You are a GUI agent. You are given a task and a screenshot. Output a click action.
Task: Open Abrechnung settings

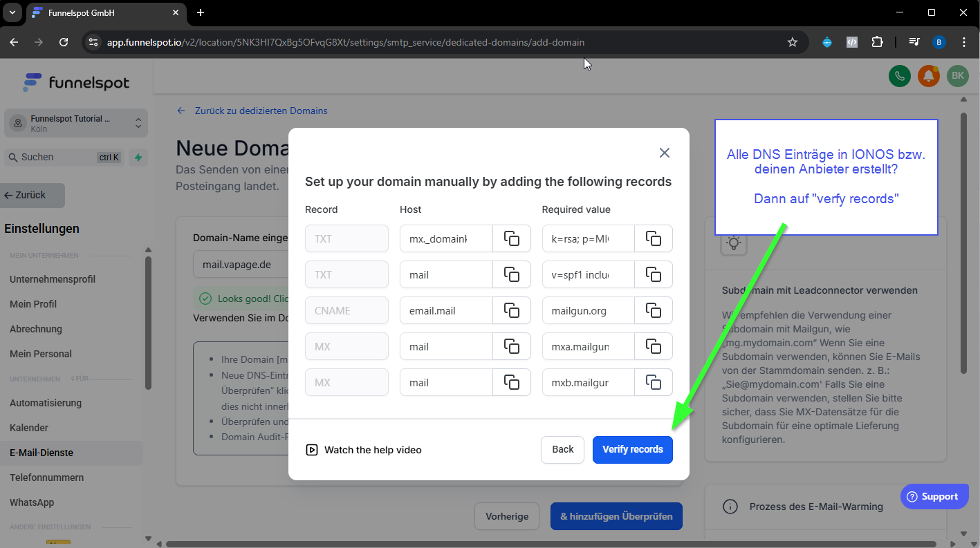pos(36,329)
